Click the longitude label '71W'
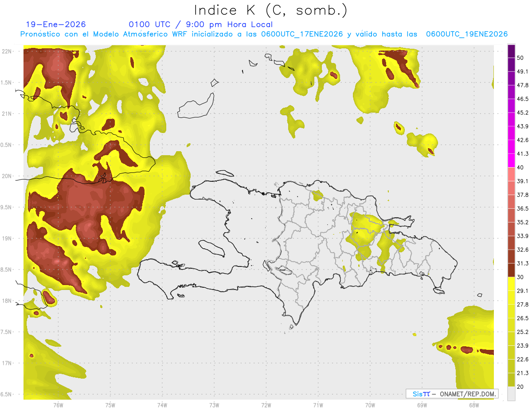The image size is (532, 411). pos(318,405)
